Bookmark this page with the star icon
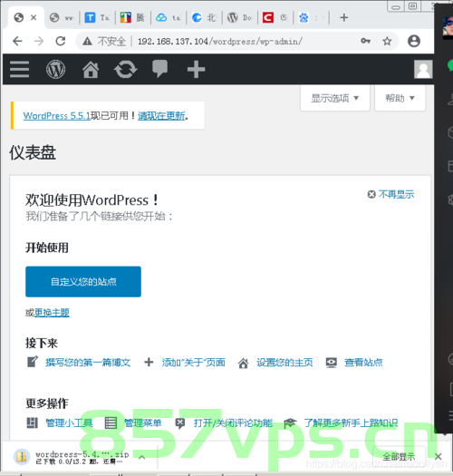 [x=387, y=41]
